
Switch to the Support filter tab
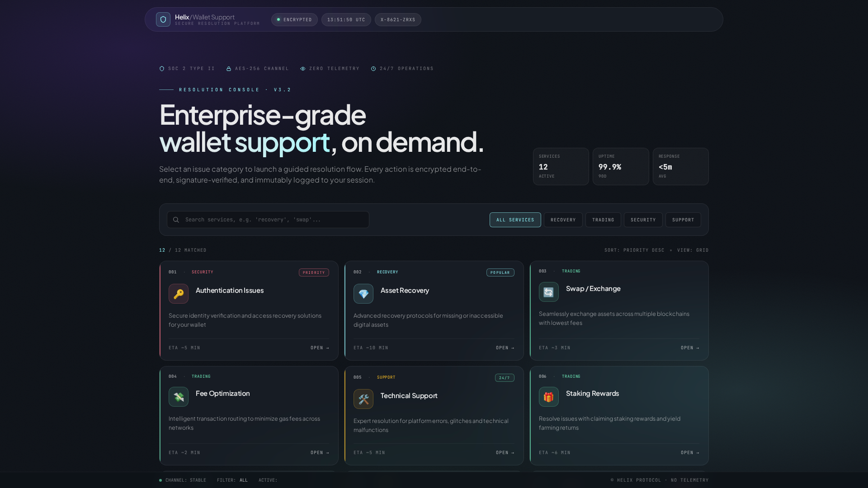click(683, 220)
